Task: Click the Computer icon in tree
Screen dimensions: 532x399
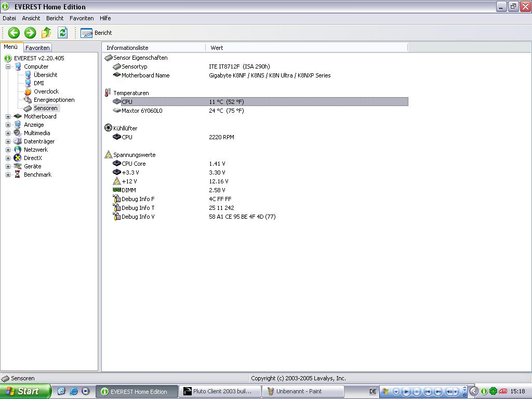Action: tap(18, 66)
